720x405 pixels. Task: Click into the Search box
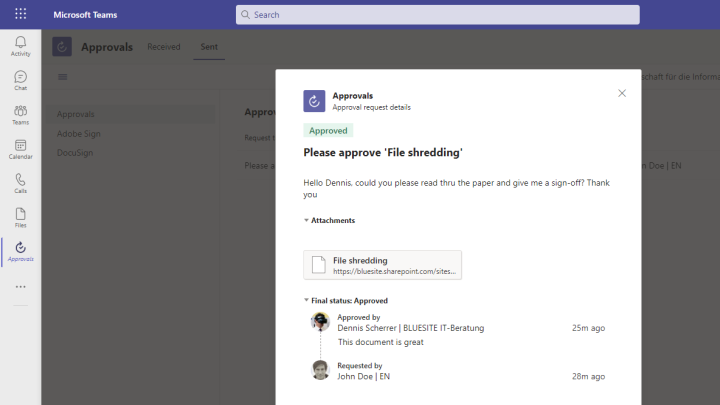coord(438,15)
